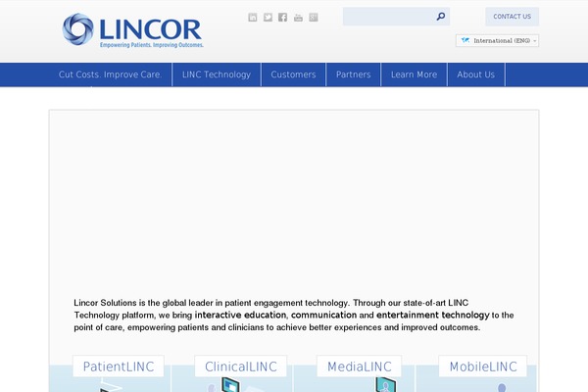
Task: Click the magnifier search icon
Action: point(441,16)
